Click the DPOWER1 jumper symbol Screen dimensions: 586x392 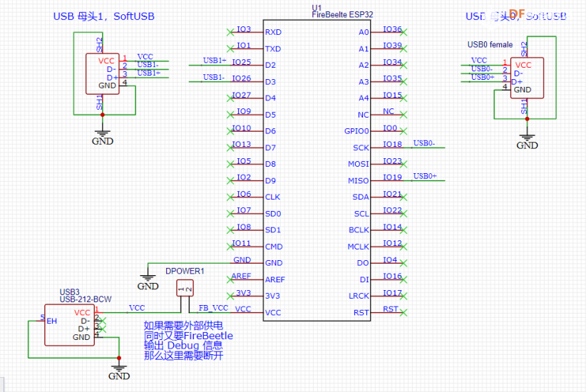click(x=185, y=289)
